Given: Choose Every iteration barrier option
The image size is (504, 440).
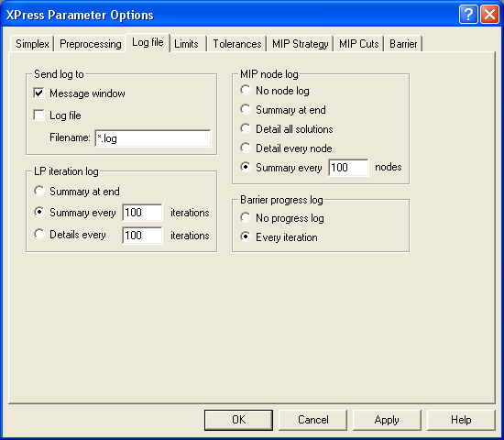Looking at the screenshot, I should pos(246,237).
